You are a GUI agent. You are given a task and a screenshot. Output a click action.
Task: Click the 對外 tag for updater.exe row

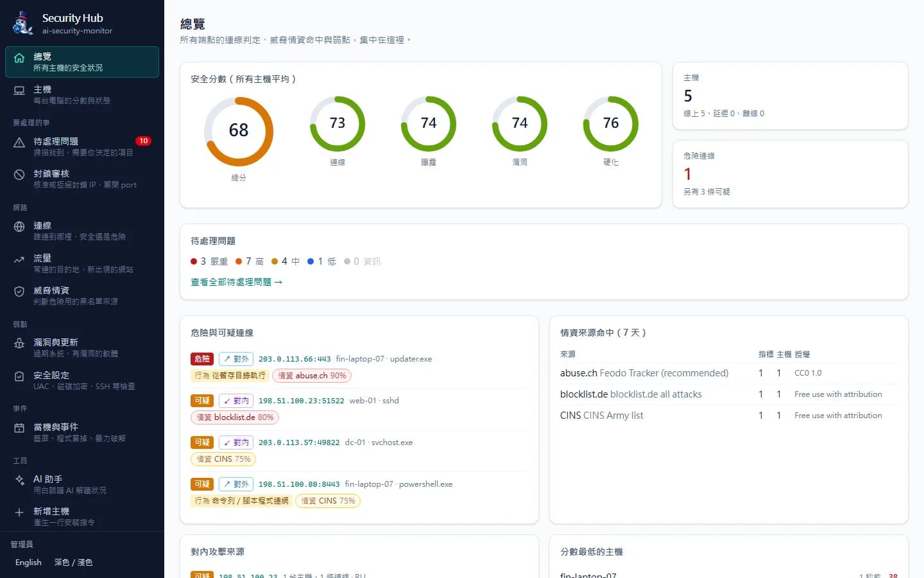(236, 359)
